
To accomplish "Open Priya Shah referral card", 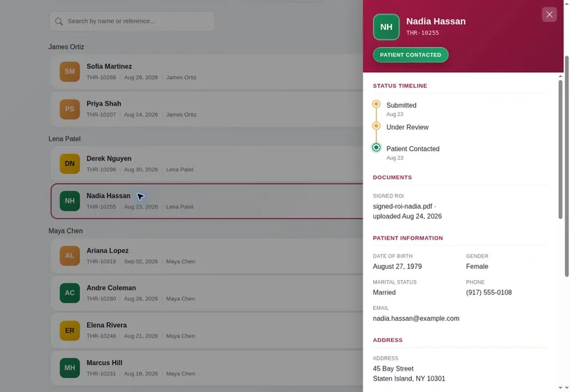I will (207, 109).
